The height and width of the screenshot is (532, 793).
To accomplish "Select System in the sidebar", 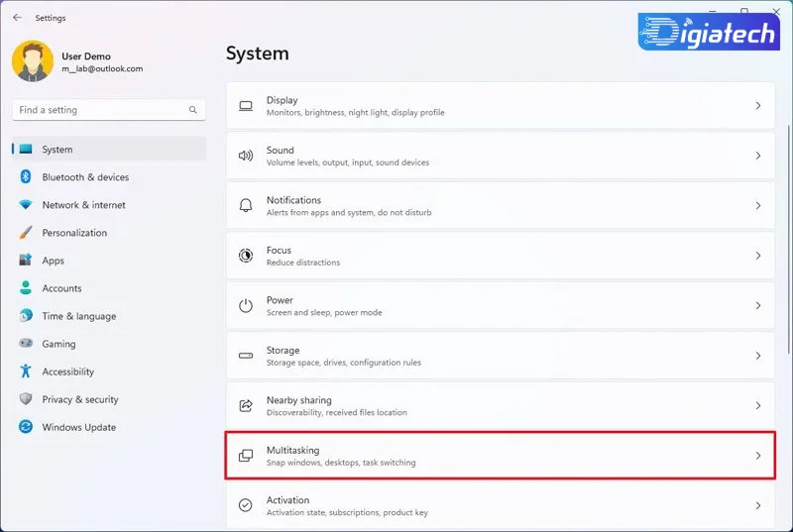I will point(109,149).
